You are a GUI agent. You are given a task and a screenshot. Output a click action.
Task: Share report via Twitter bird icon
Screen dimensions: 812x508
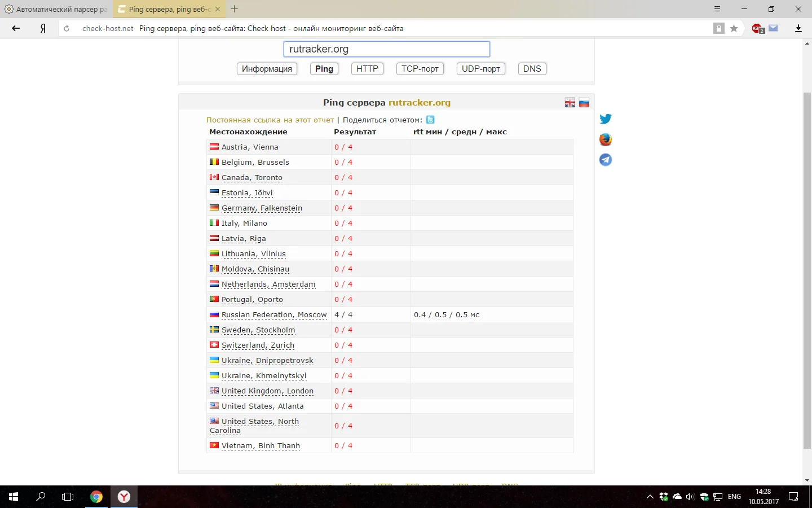click(606, 119)
